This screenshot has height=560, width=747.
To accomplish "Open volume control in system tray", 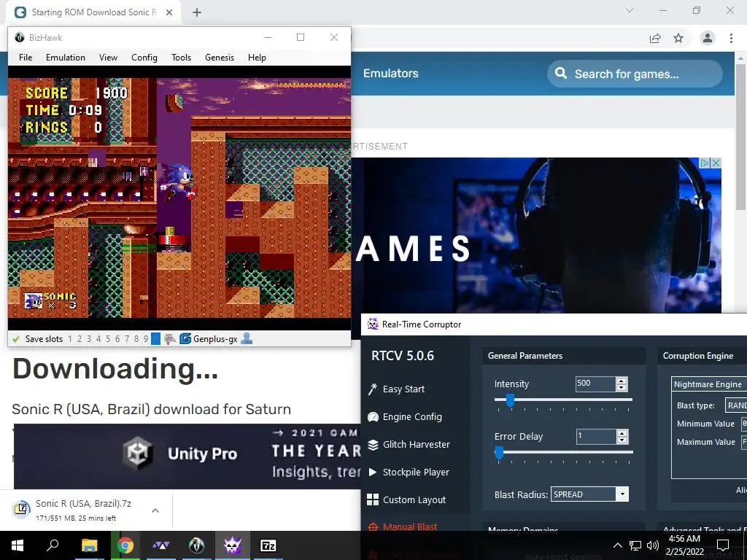I will point(653,545).
